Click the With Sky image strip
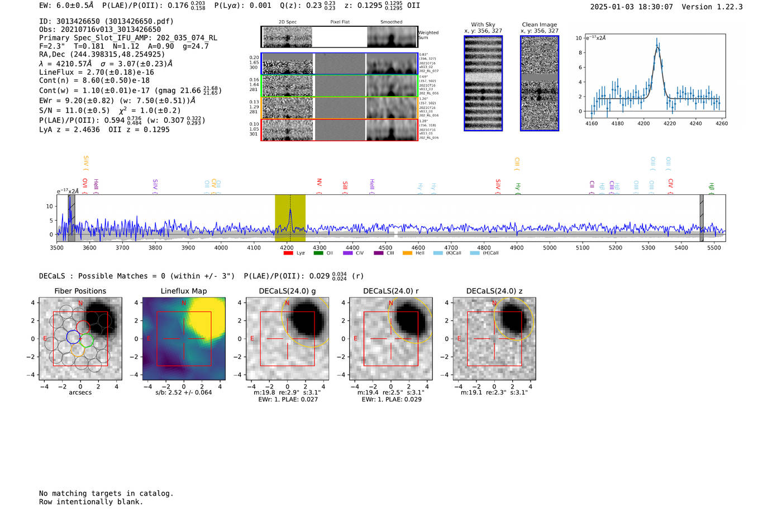 [483, 83]
